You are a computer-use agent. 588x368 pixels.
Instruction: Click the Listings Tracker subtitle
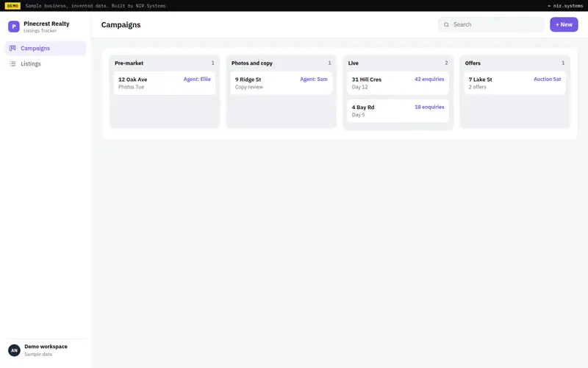coord(40,31)
